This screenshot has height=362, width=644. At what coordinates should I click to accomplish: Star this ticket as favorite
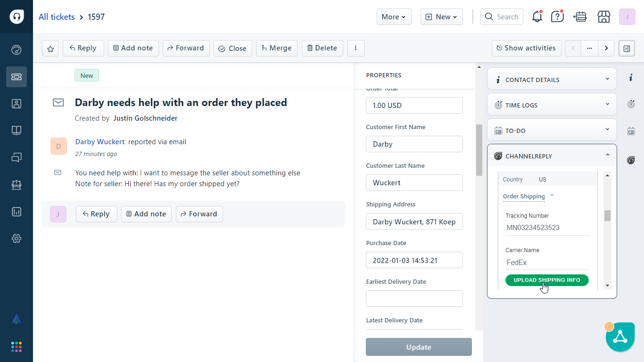tap(50, 48)
